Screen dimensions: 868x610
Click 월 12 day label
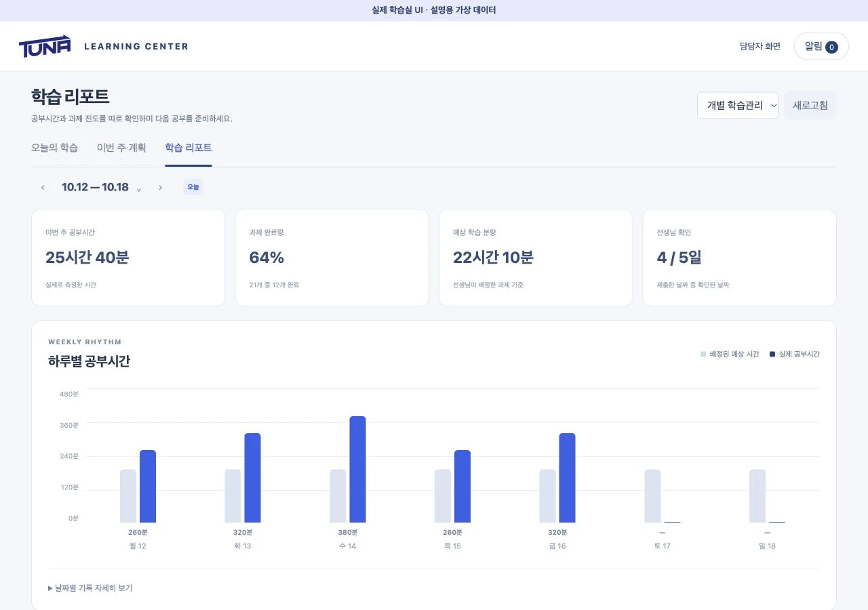(138, 546)
